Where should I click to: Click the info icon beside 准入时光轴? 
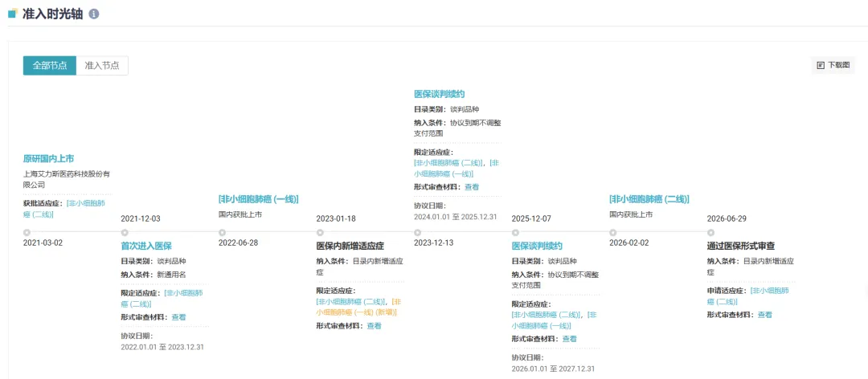tap(94, 14)
